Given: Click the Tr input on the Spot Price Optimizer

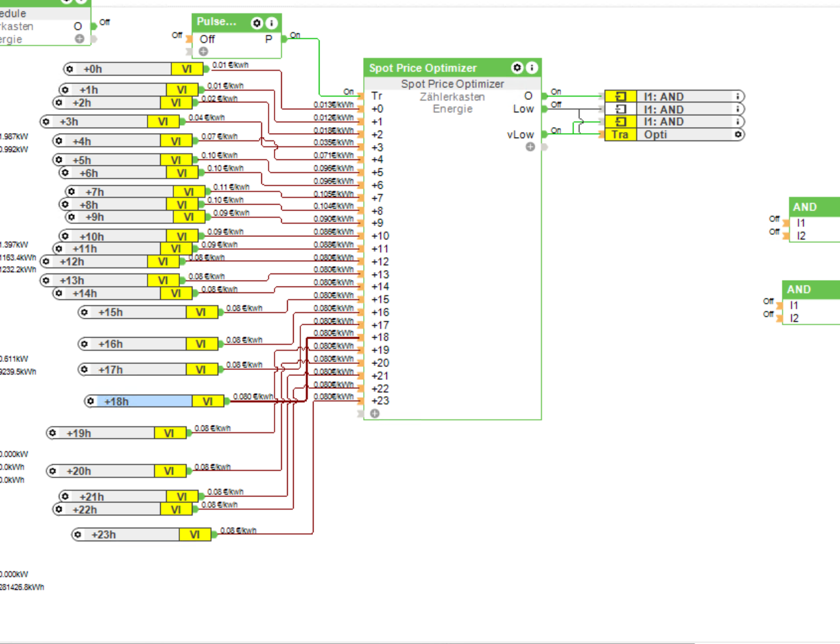Looking at the screenshot, I should point(376,96).
